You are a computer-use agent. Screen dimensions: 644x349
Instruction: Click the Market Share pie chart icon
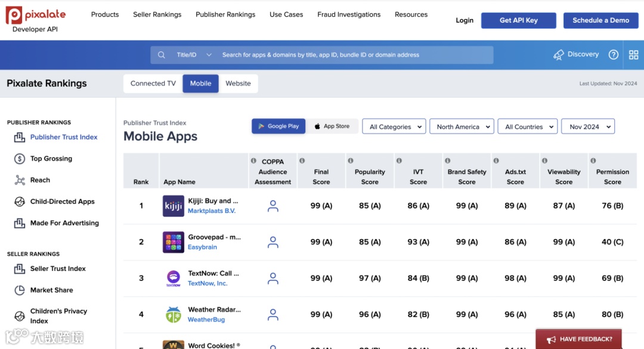click(19, 290)
